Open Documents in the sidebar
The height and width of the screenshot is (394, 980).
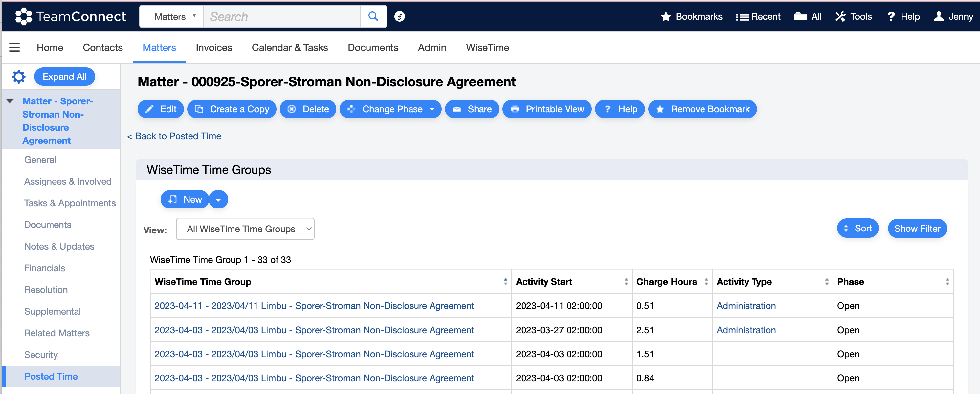tap(48, 225)
